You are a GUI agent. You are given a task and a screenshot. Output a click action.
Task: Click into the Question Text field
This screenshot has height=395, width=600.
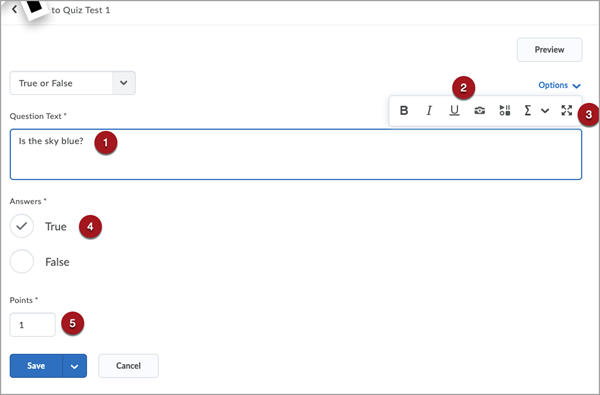pyautogui.click(x=296, y=154)
